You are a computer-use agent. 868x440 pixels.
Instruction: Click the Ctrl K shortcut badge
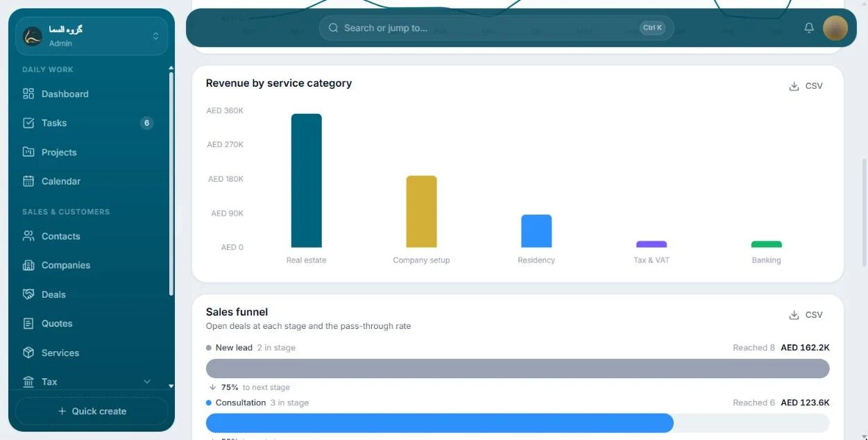[652, 28]
